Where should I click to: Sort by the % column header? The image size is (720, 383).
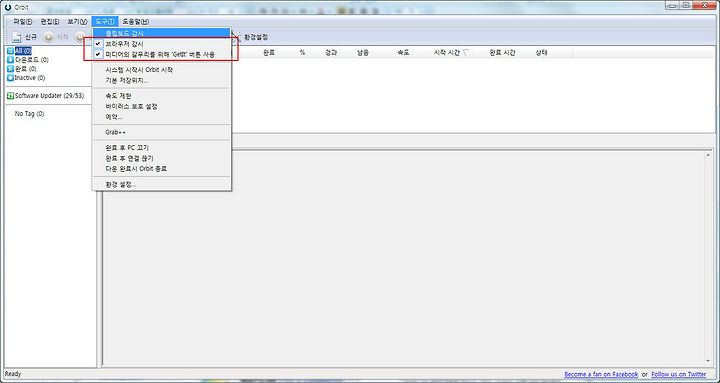302,53
